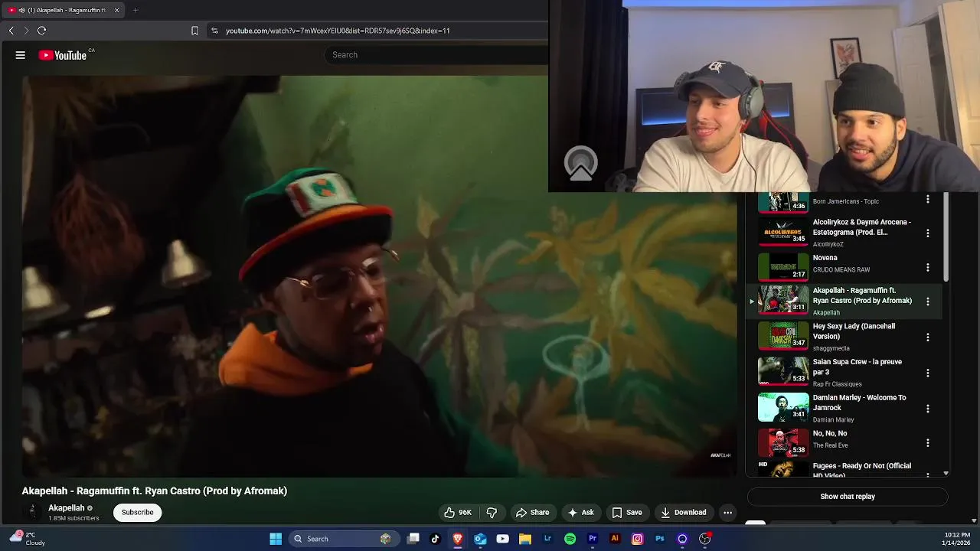Screen dimensions: 980x551
Task: Launch Adobe Illustrator from taskbar
Action: click(615, 539)
